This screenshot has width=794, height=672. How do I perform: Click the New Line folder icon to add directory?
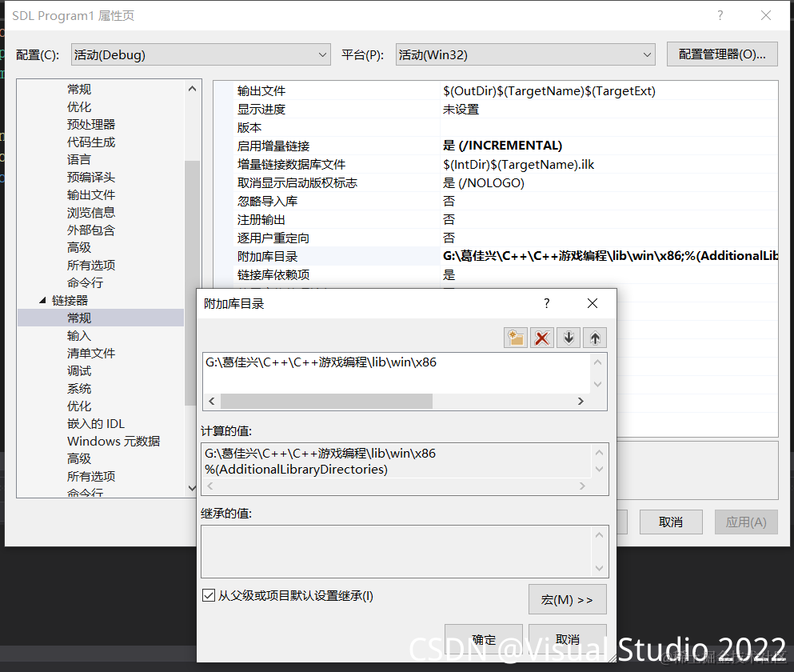click(515, 337)
